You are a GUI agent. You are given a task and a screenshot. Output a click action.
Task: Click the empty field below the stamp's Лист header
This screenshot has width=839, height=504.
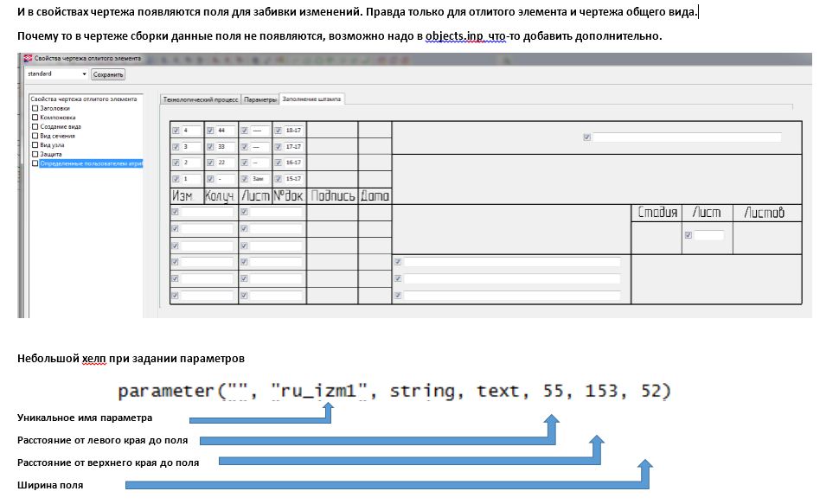(x=709, y=235)
